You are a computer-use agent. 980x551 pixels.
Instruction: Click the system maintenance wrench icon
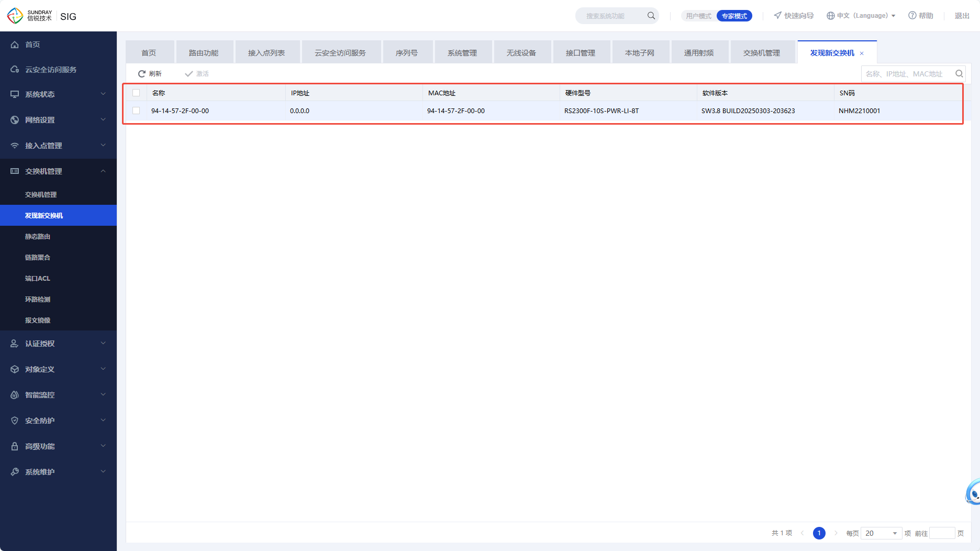15,472
